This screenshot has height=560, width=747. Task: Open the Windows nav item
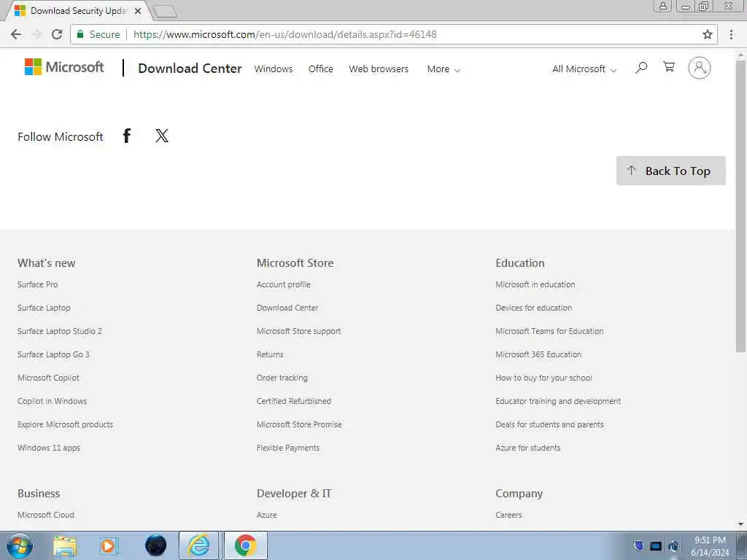point(274,69)
